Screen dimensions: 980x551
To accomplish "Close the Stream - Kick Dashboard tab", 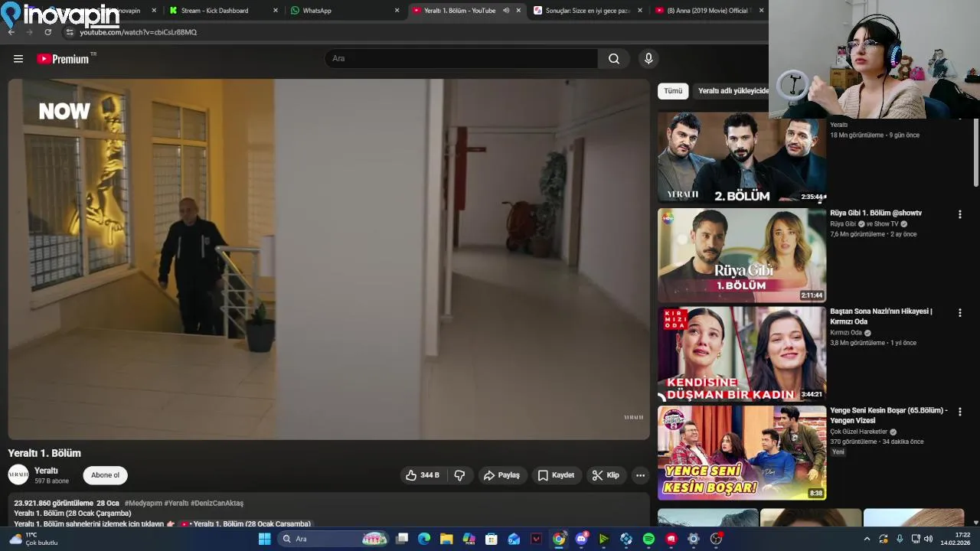I will click(276, 11).
